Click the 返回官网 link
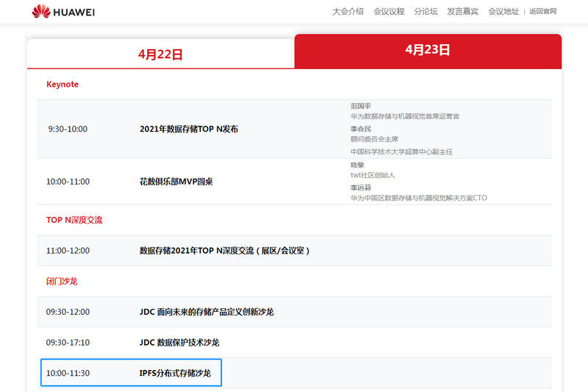 (x=542, y=12)
